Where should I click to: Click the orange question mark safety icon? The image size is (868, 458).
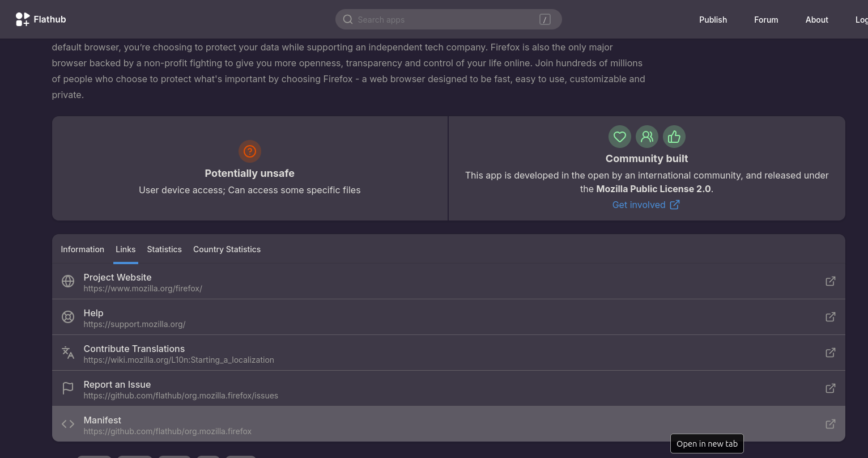pos(250,151)
